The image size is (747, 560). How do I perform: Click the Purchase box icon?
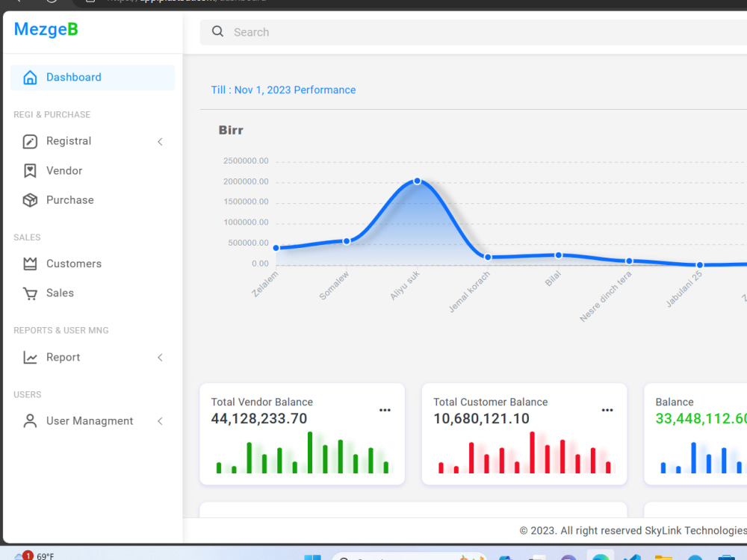coord(30,200)
